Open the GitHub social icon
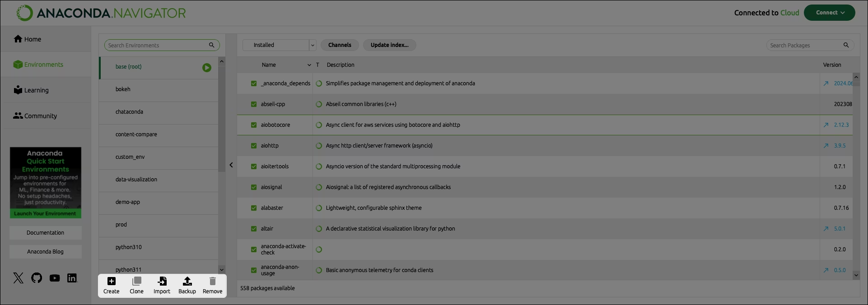 pos(37,278)
